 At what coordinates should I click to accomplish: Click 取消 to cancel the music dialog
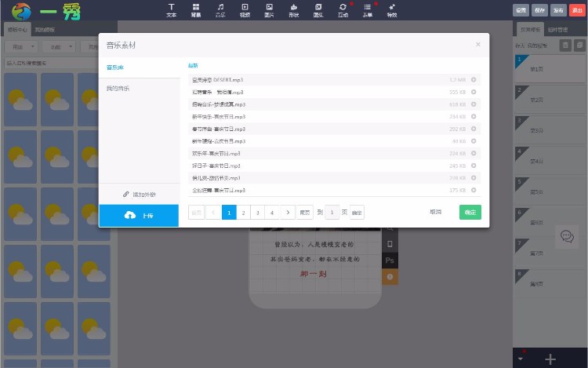point(435,212)
